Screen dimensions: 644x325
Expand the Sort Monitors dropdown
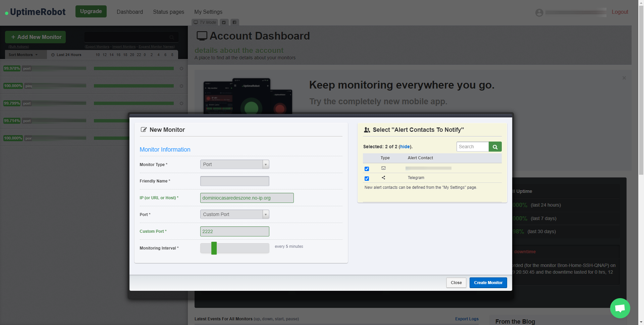click(x=23, y=55)
